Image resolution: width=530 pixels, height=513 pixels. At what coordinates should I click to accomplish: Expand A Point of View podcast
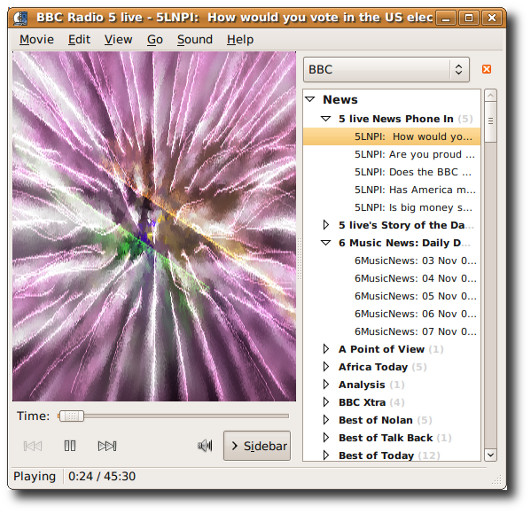point(326,349)
